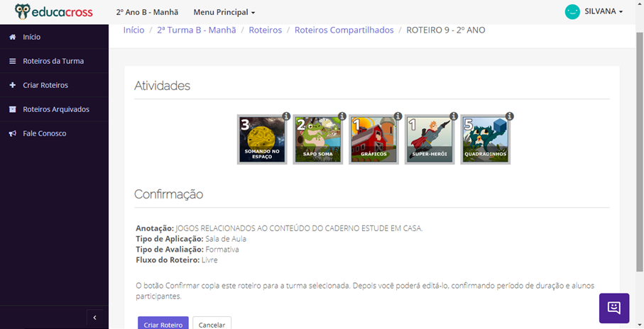Click the Confirmação section heading
This screenshot has height=329, width=644.
[169, 194]
